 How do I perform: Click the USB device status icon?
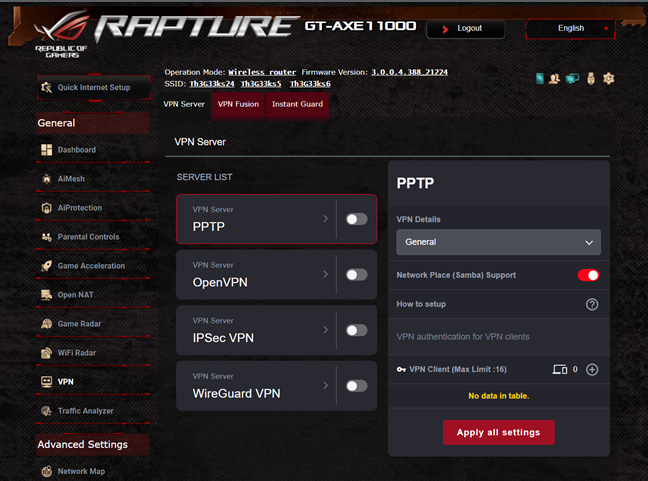591,78
